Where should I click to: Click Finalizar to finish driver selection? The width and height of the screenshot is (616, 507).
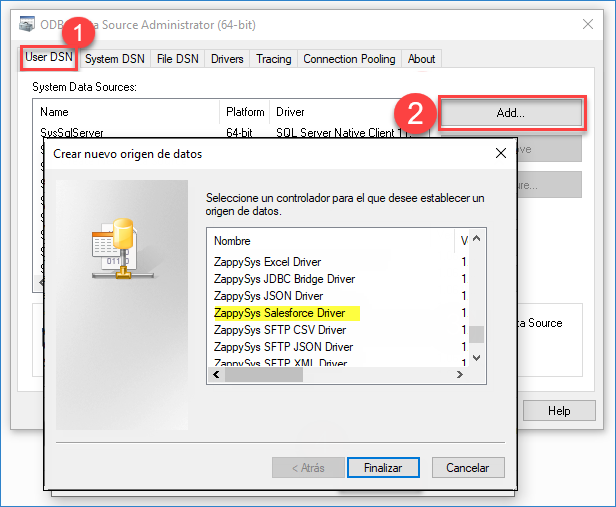pyautogui.click(x=383, y=468)
